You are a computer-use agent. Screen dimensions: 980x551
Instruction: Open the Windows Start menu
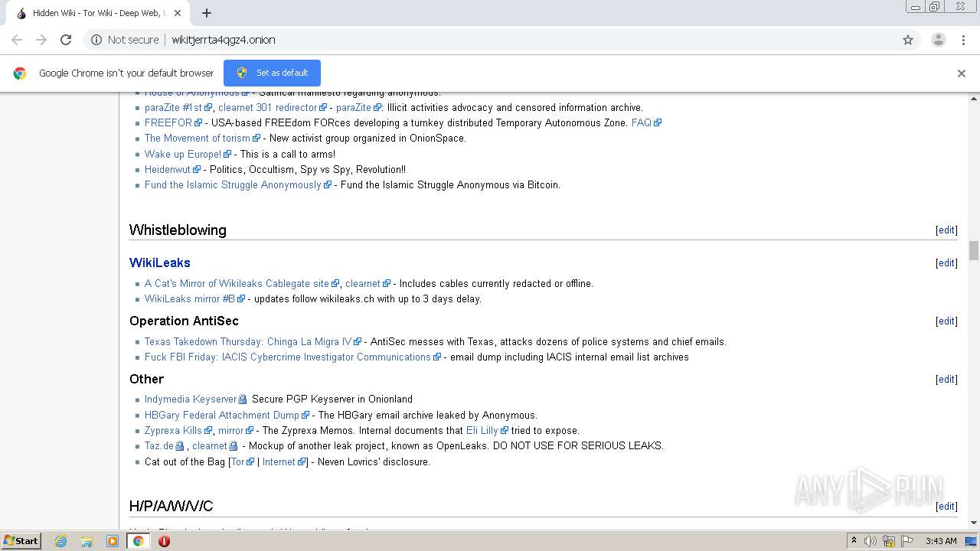(21, 541)
